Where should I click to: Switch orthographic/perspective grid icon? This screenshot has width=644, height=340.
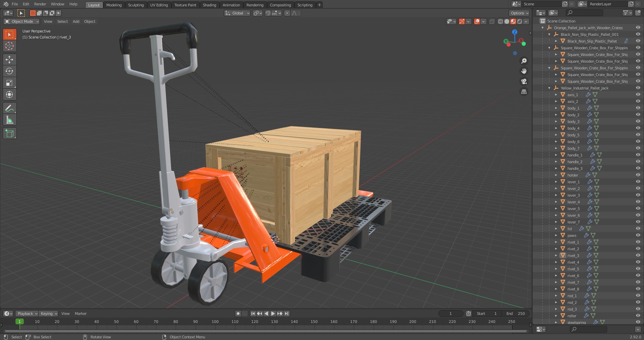[524, 91]
